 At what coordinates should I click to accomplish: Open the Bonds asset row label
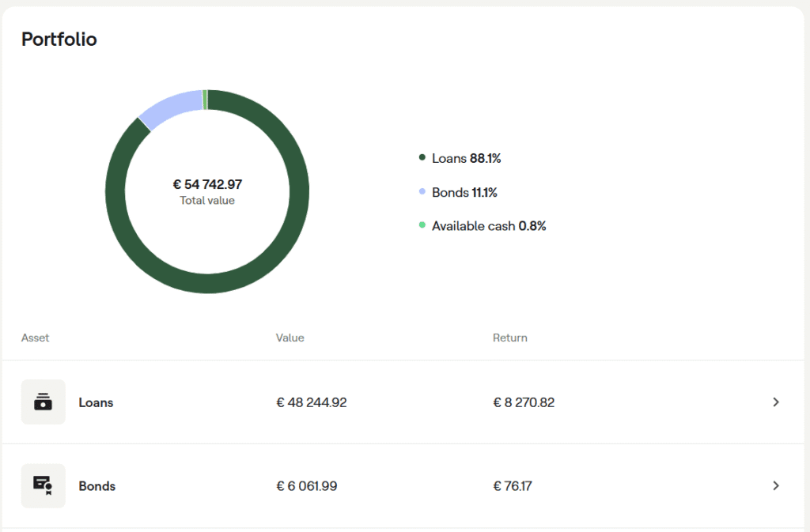97,486
